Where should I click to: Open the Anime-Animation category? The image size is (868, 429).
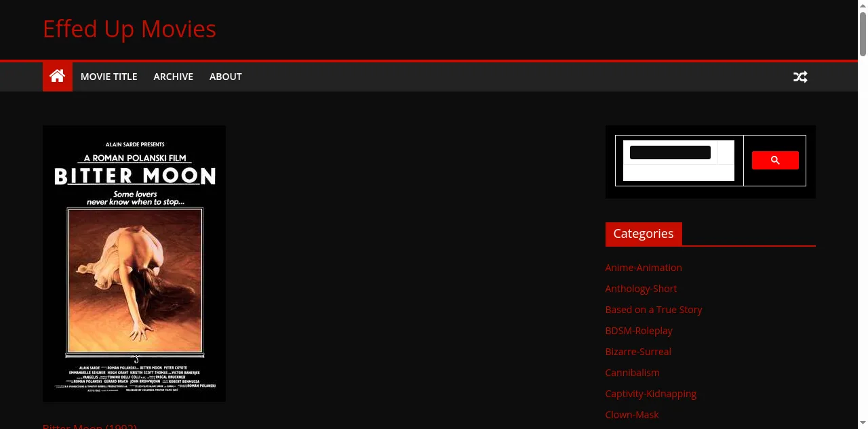644,268
